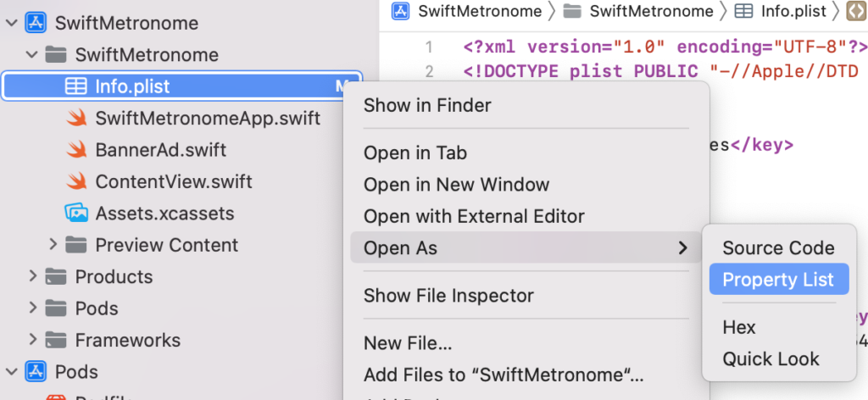This screenshot has height=400, width=868.
Task: Select Source Code in the submenu
Action: point(779,247)
